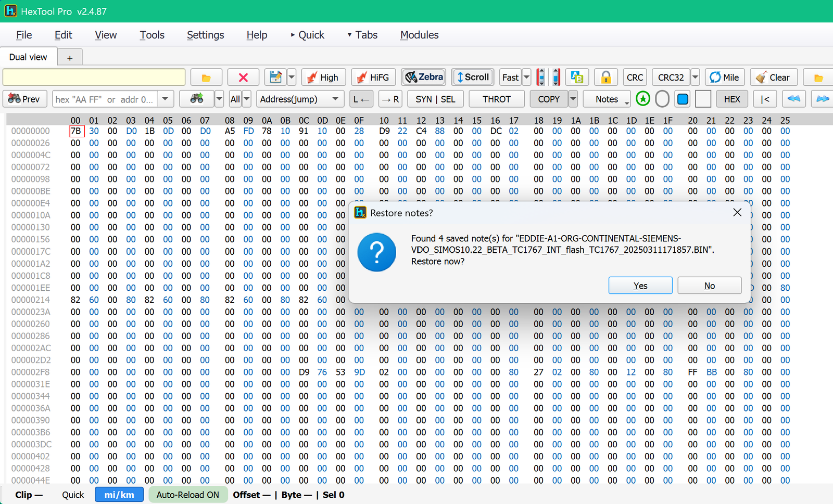Toggle the Zebra striping button
This screenshot has width=833, height=504.
pyautogui.click(x=423, y=77)
